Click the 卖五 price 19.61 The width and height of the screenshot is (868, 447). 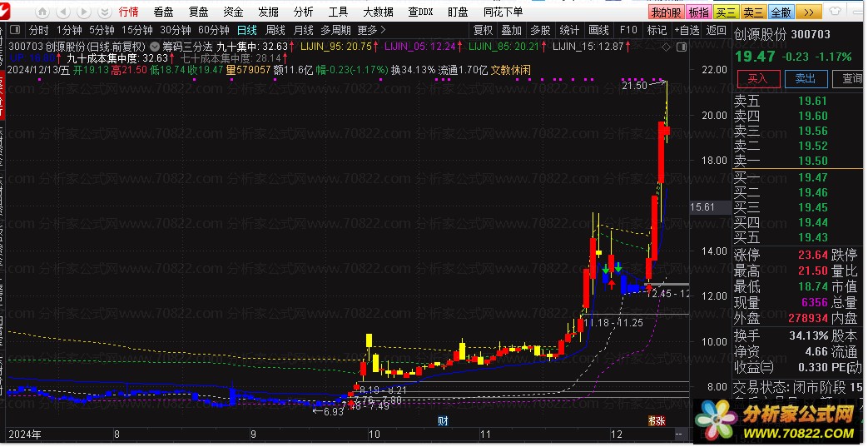812,101
